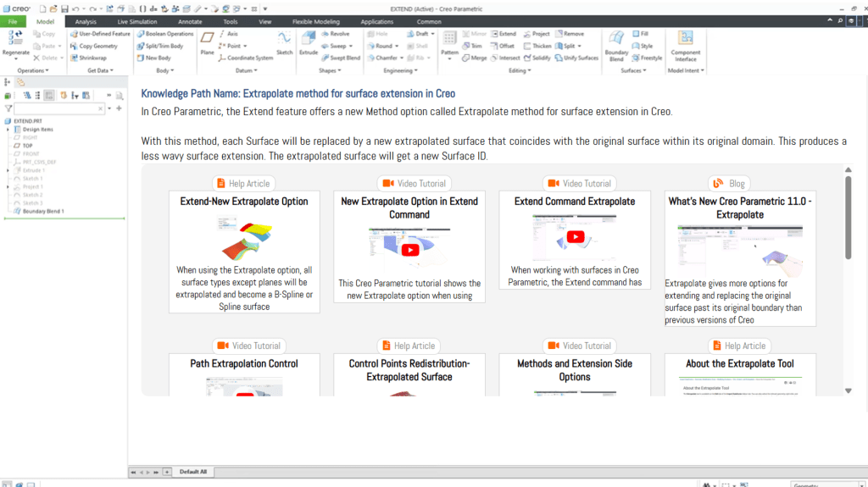Choose the Boundary Blend surface tool
This screenshot has width=868, height=487.
coord(616,42)
